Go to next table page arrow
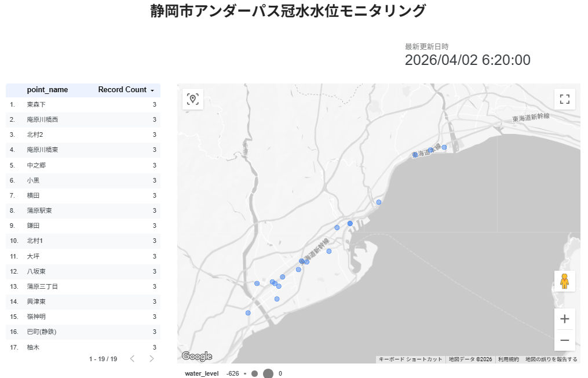The image size is (588, 378). point(152,359)
